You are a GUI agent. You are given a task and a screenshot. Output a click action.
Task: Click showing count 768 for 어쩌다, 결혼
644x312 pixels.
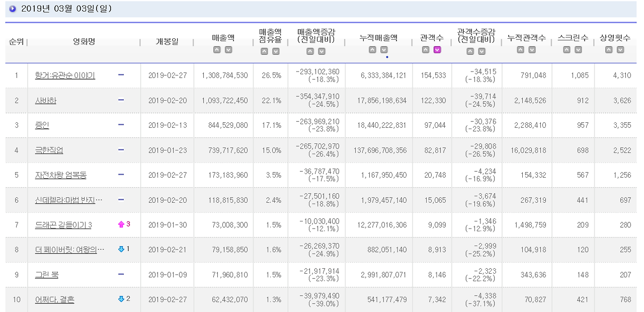coord(625,300)
